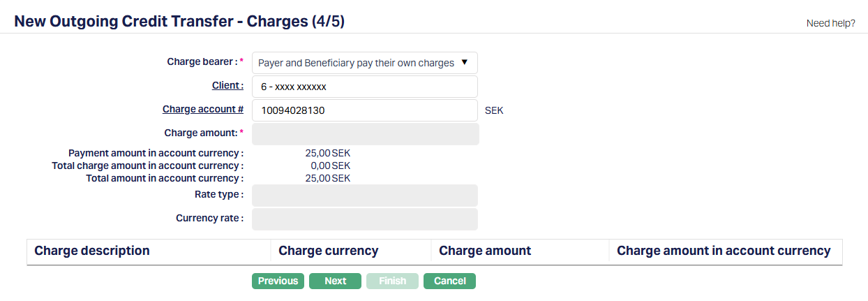
Task: Click the Charge currency column header
Action: click(329, 251)
